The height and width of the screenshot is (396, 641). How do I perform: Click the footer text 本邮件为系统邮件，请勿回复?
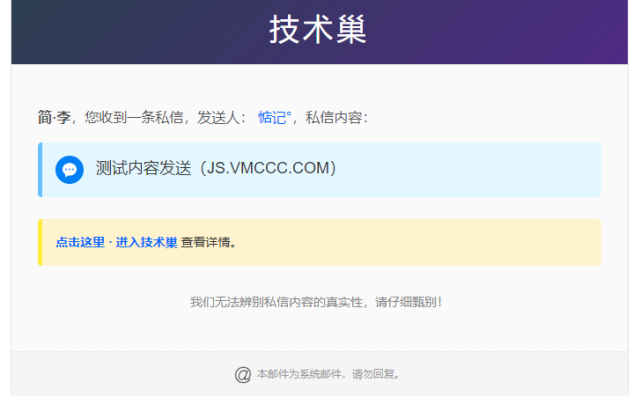click(327, 374)
